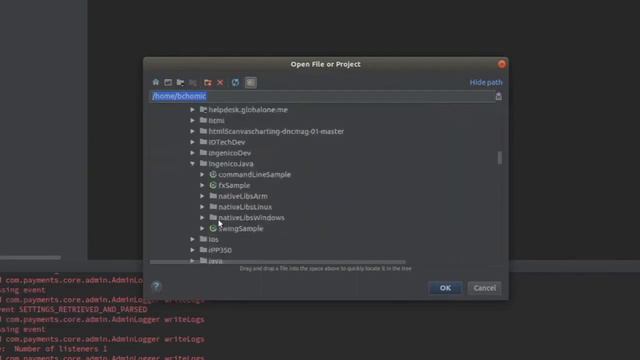Select html5canvascharting-dncmag-01-master in the tree

276,131
